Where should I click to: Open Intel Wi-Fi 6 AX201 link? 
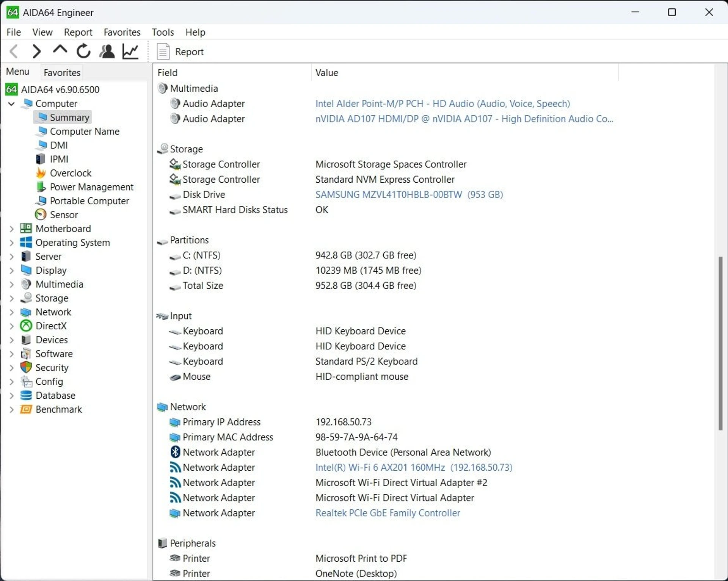pos(414,468)
